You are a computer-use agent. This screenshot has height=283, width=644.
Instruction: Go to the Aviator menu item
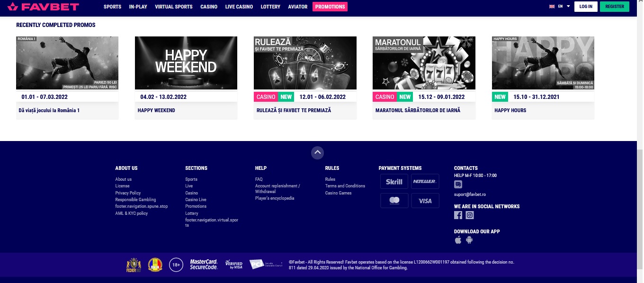[298, 7]
